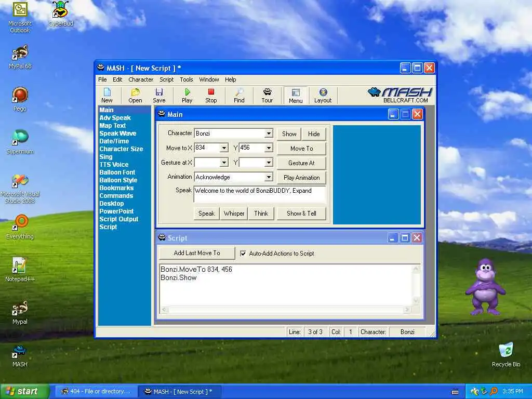Toggle the Menu panel toolbar button
The width and height of the screenshot is (532, 399).
(x=296, y=96)
